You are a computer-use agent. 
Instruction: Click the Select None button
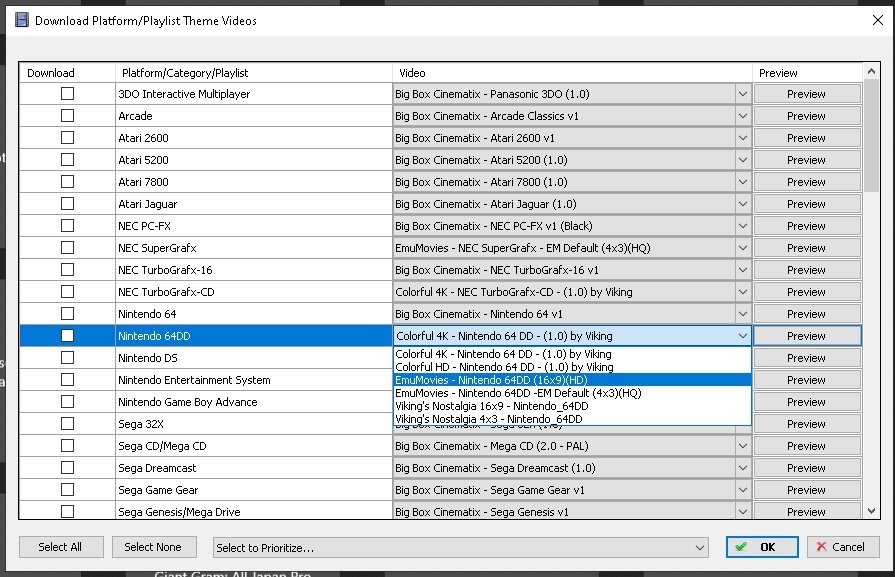coord(154,547)
